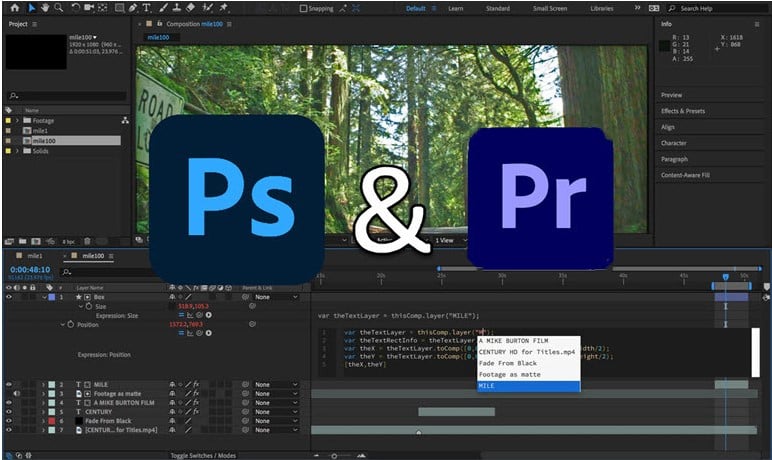Hide the Box layer with its eye
The width and height of the screenshot is (772, 460).
tap(8, 297)
